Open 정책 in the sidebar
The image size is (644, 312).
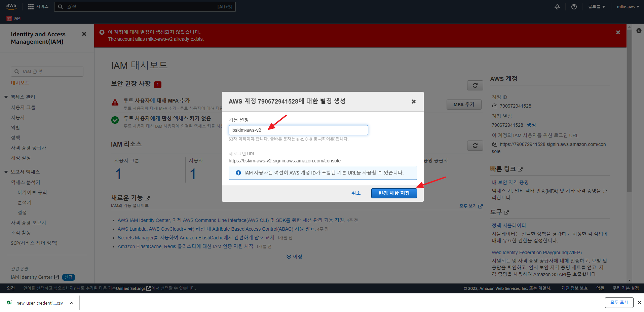(15, 138)
